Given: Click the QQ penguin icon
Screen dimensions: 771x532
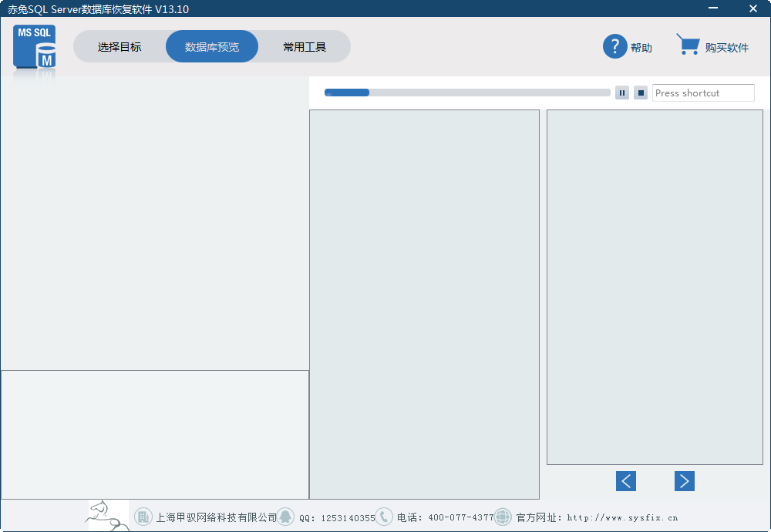Looking at the screenshot, I should tap(285, 517).
